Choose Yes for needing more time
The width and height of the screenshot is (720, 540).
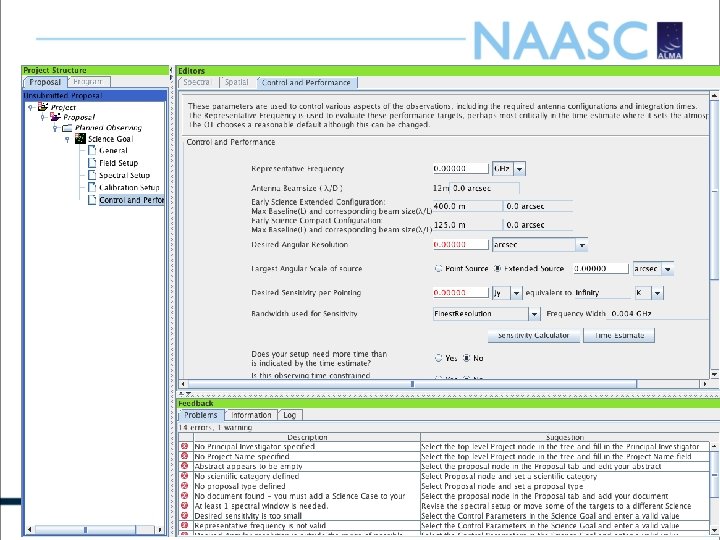[x=439, y=358]
